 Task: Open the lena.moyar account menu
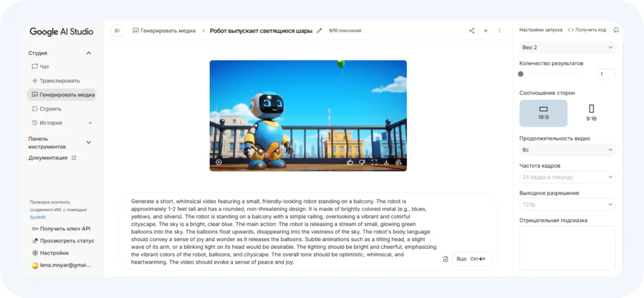pos(61,265)
